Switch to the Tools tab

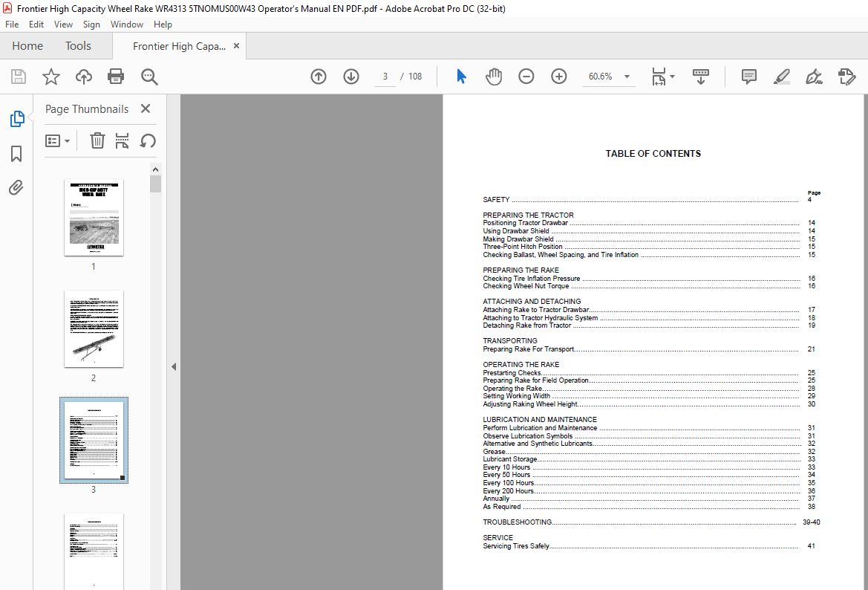click(x=78, y=46)
